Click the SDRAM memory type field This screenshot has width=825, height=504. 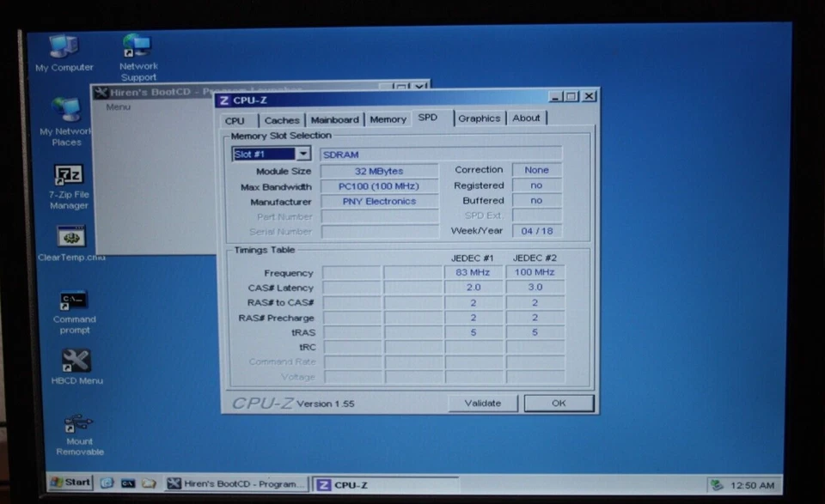pyautogui.click(x=441, y=154)
